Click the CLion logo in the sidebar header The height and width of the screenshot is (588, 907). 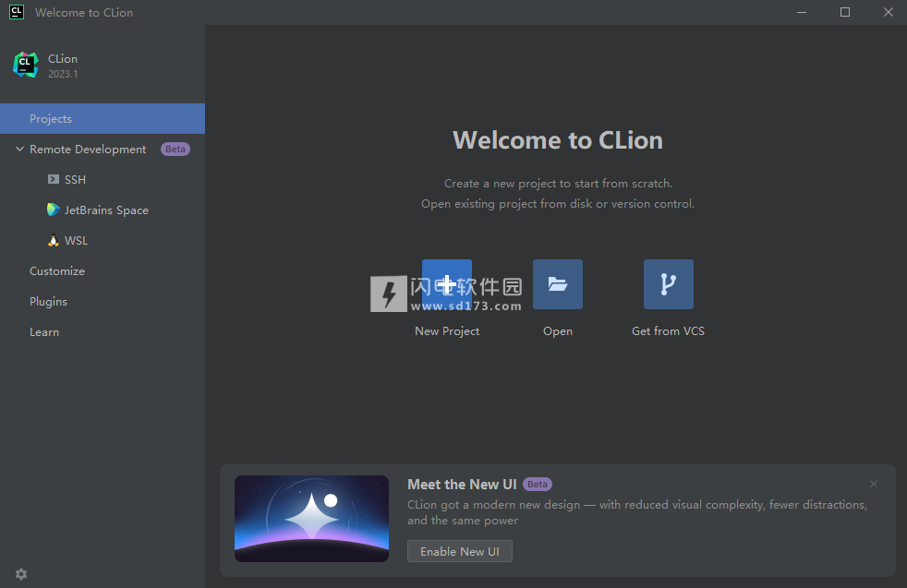coord(26,65)
